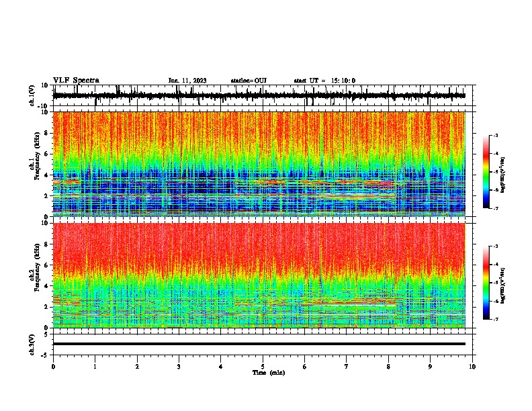Click time axis tick label "1"
The width and height of the screenshot is (532, 411).
[95, 367]
